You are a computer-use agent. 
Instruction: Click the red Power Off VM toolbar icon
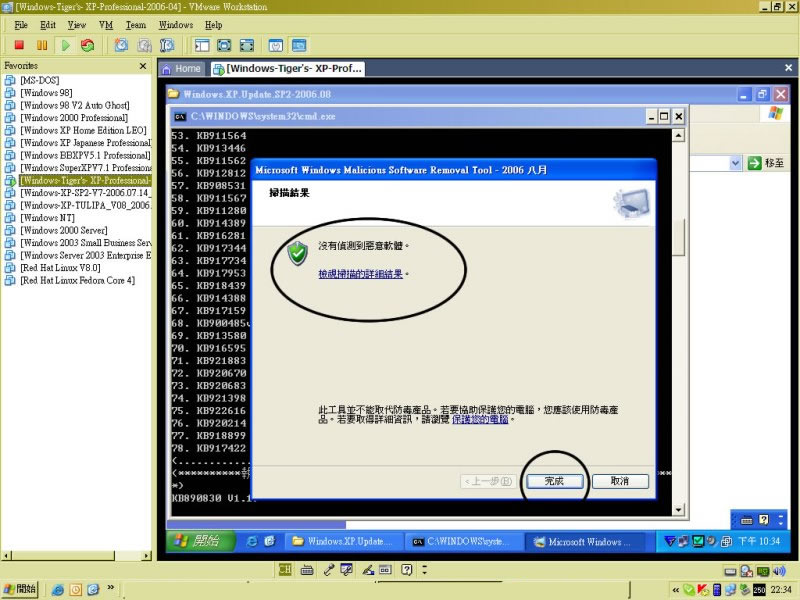(x=19, y=45)
